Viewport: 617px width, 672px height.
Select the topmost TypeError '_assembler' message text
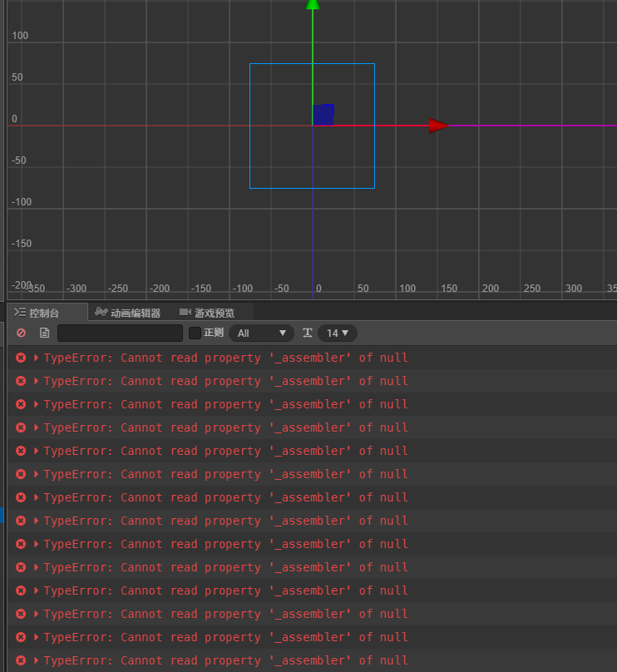click(x=225, y=358)
